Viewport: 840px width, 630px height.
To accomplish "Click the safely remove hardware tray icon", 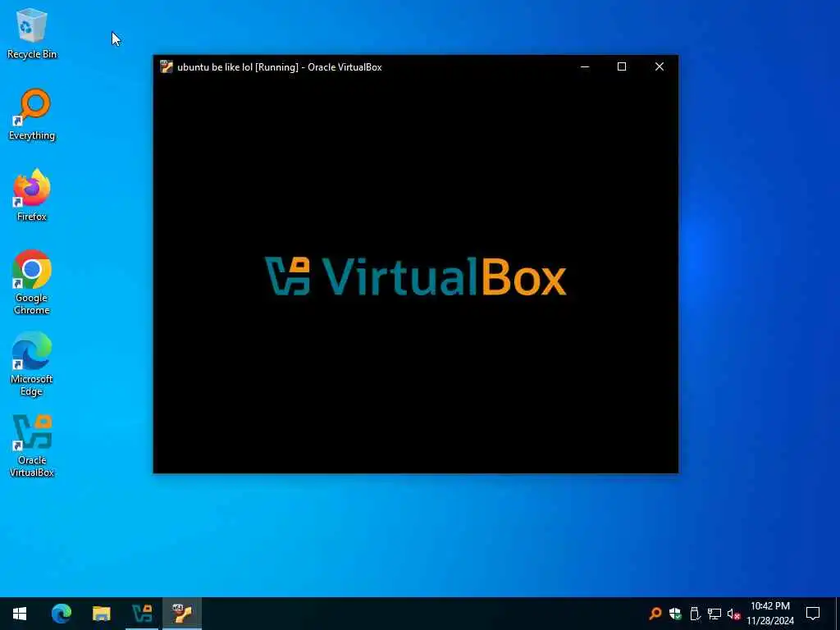I will (695, 614).
